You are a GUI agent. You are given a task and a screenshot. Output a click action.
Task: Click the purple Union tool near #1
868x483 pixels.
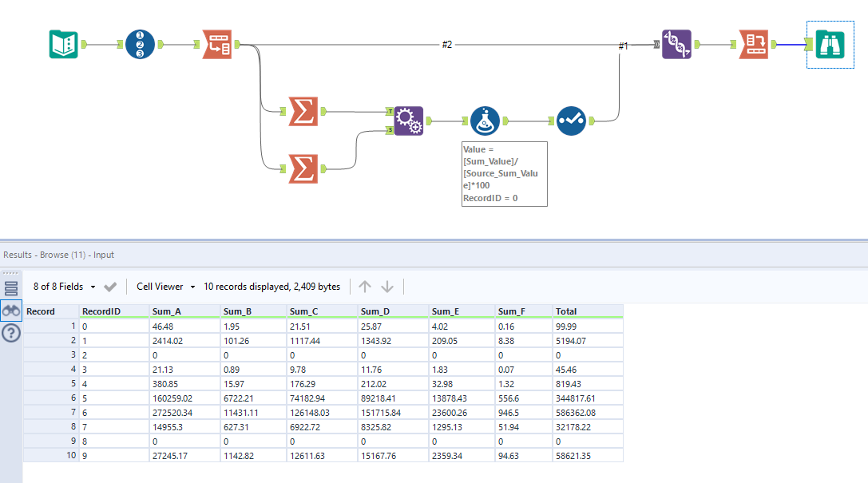676,45
